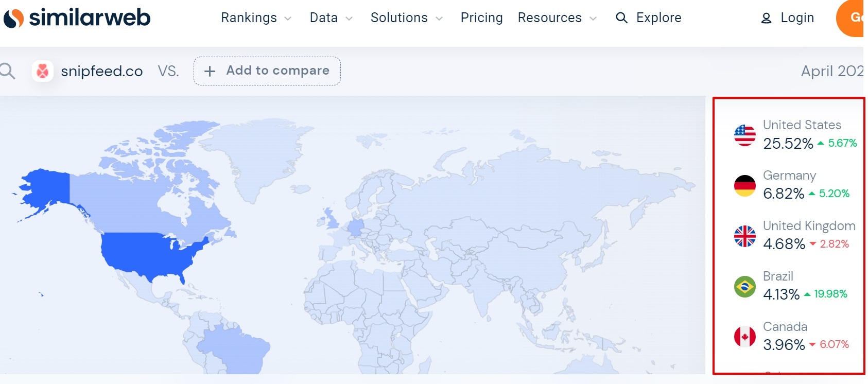The width and height of the screenshot is (868, 384).
Task: Expand the Rankings chevron arrow
Action: pos(288,19)
